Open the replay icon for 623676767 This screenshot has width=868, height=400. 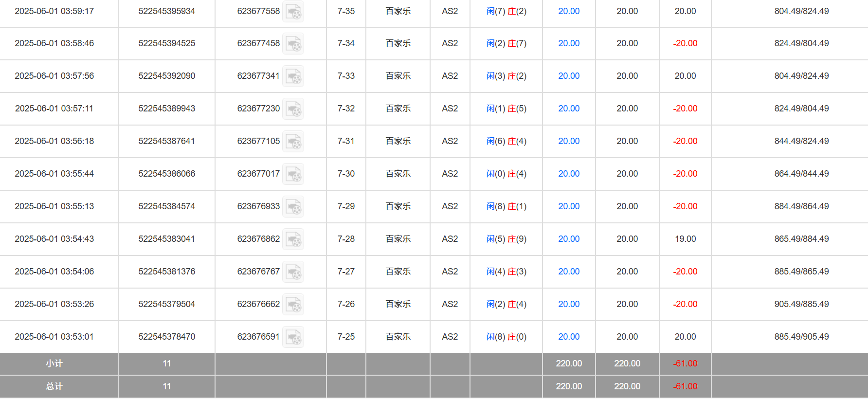[x=293, y=272]
